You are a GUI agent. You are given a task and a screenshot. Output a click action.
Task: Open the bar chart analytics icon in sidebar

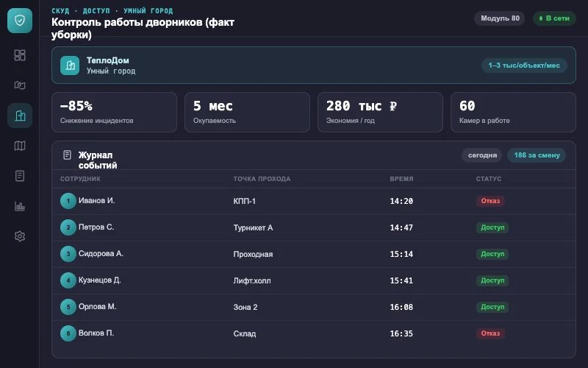[20, 206]
